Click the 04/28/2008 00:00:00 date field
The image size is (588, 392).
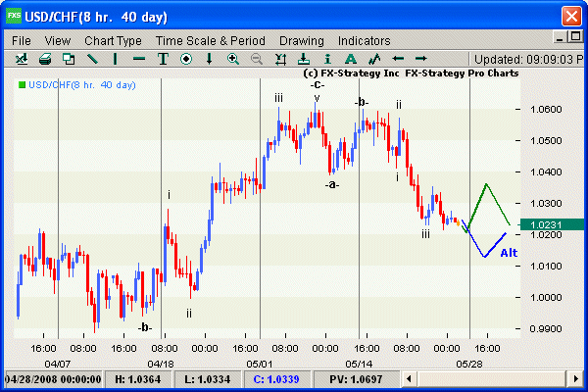point(53,379)
